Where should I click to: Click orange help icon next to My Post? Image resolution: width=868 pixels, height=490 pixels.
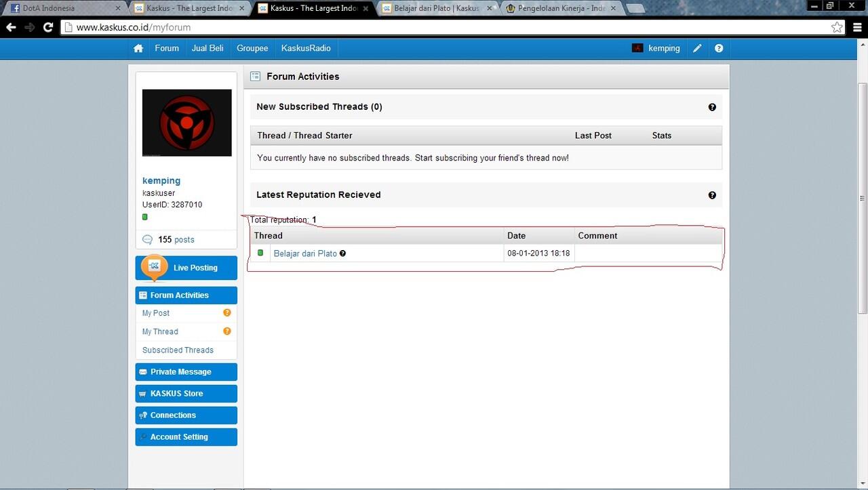point(227,312)
